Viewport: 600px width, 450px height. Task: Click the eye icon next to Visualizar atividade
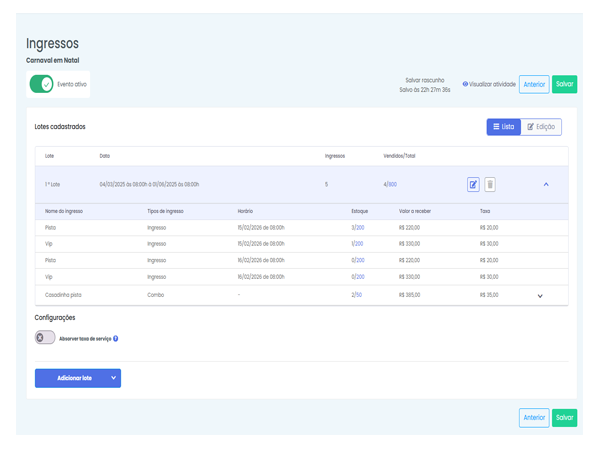pyautogui.click(x=465, y=84)
